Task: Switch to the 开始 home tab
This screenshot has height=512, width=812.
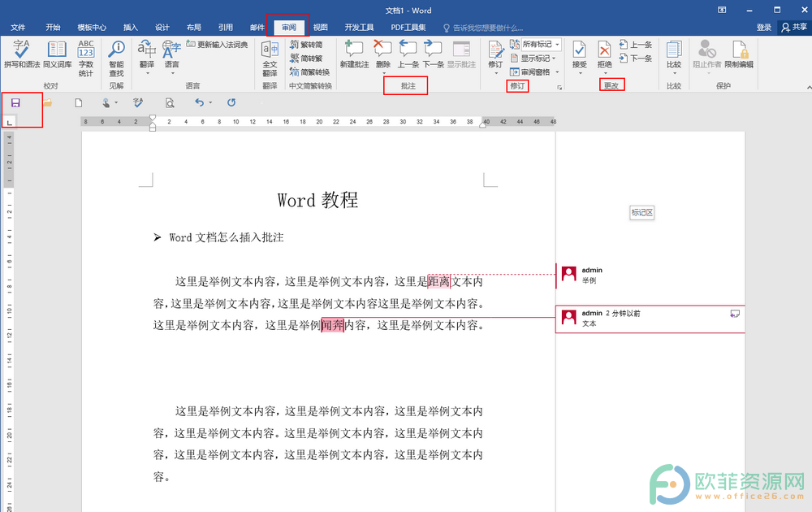Action: (x=52, y=28)
